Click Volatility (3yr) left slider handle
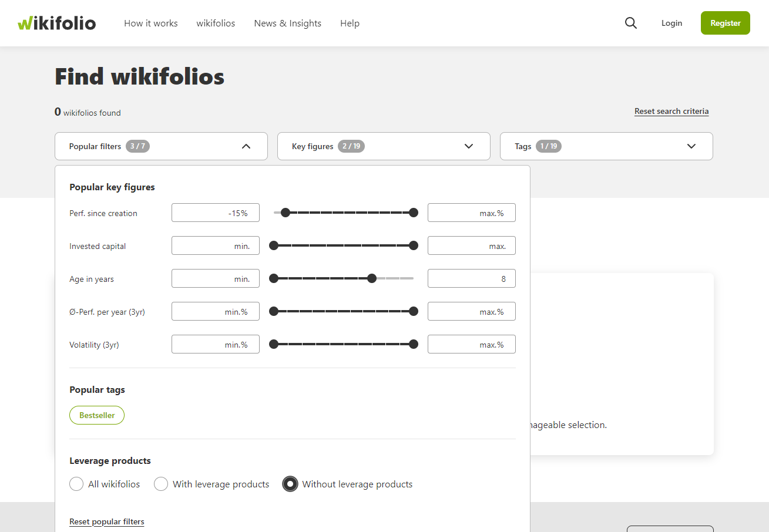Screen dimensions: 769x532 pos(274,344)
